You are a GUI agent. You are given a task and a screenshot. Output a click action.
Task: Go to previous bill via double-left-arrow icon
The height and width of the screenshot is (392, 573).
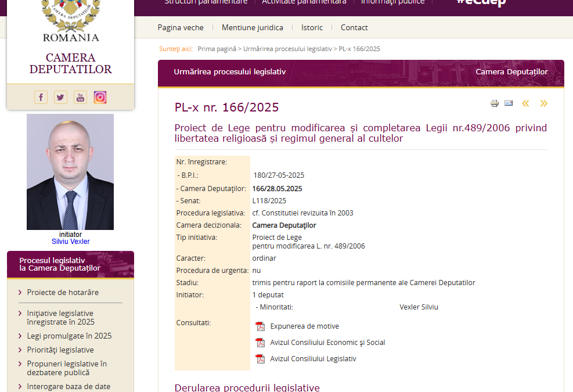[x=525, y=103]
